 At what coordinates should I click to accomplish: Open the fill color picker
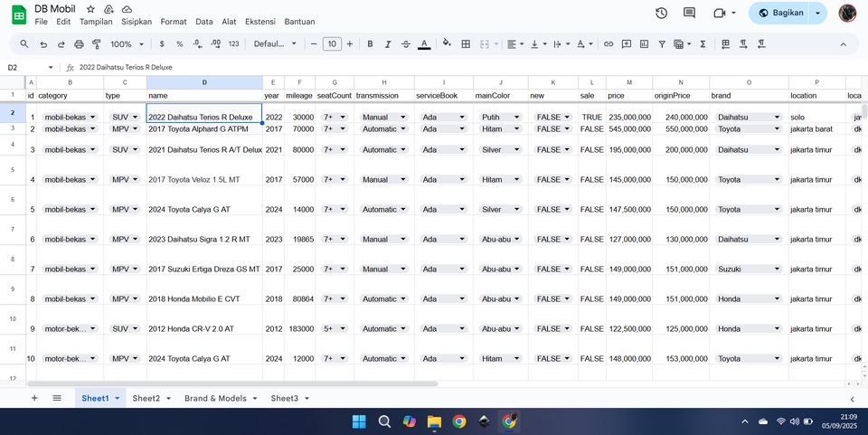[x=448, y=43]
